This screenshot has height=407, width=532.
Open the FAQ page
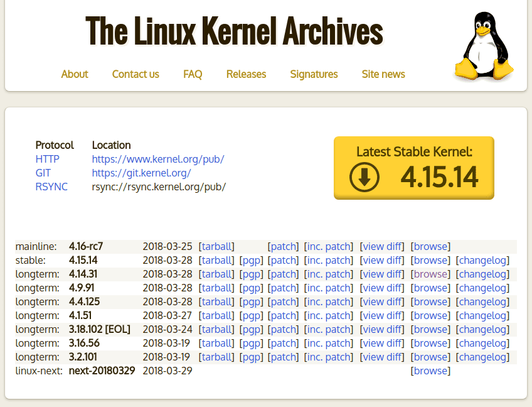pos(192,74)
